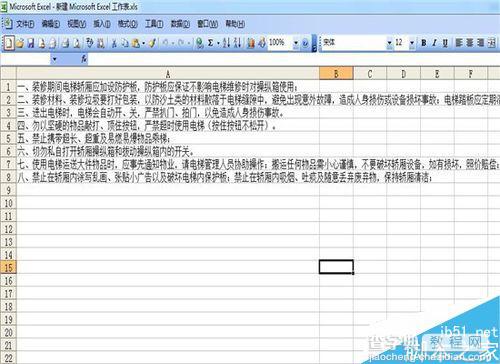500x364 pixels.
Task: Expand the Undo history dropdown
Action: [x=173, y=43]
